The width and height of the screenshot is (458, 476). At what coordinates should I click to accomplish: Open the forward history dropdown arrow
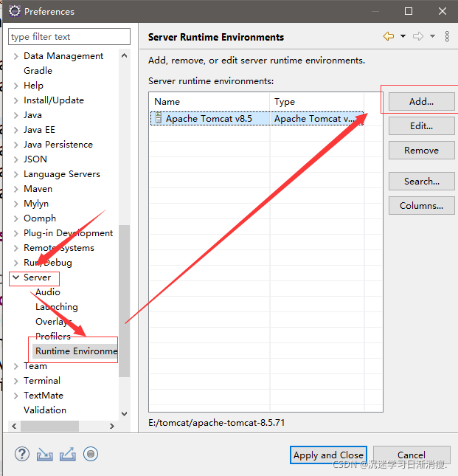pyautogui.click(x=432, y=36)
